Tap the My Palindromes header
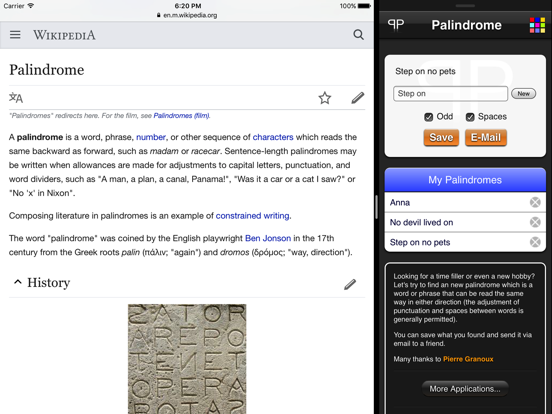 [x=465, y=180]
